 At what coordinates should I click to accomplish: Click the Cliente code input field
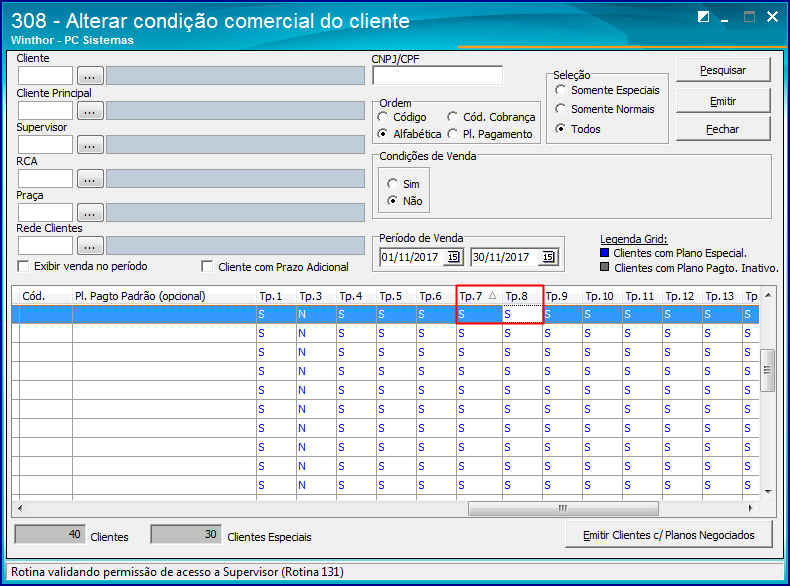tap(45, 76)
